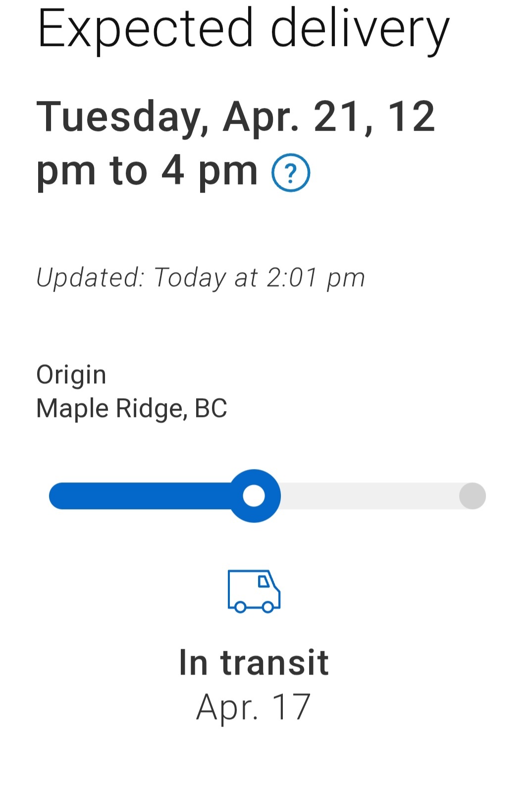
Task: Click the "Apr. 17" transit date
Action: (254, 707)
